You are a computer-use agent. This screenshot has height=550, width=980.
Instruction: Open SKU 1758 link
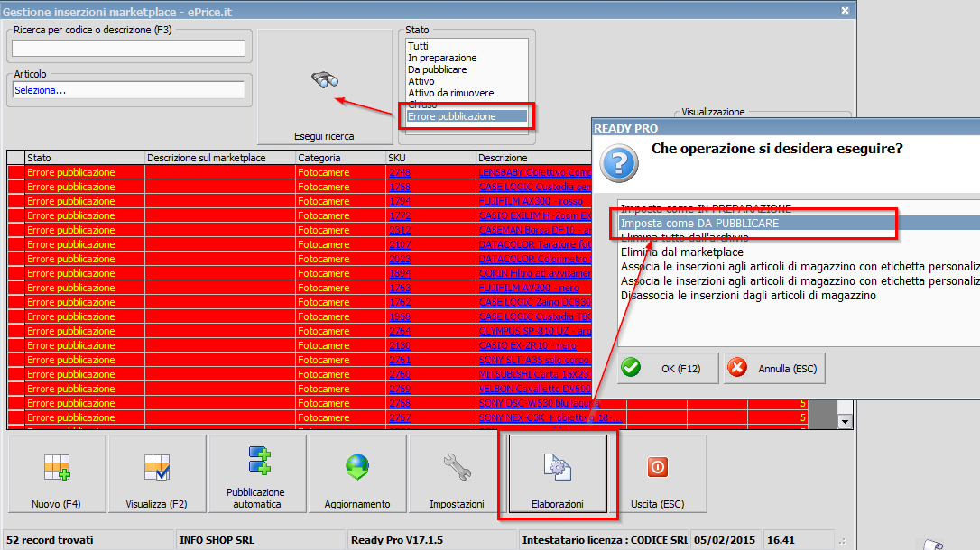coord(400,187)
